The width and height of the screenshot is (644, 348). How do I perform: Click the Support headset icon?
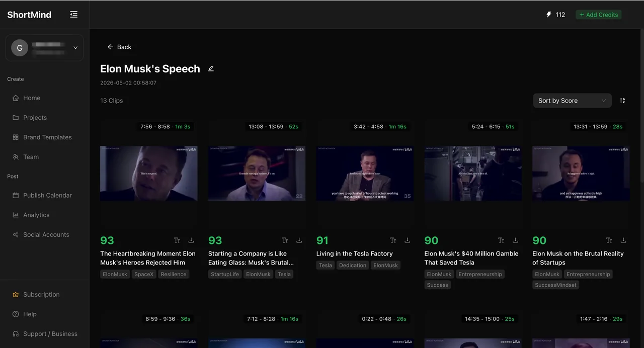pyautogui.click(x=16, y=334)
